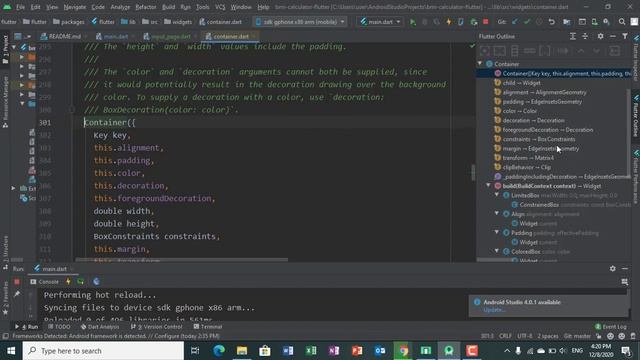The image size is (640, 360).
Task: Collapse the LimitedBox outline node
Action: coord(497,195)
